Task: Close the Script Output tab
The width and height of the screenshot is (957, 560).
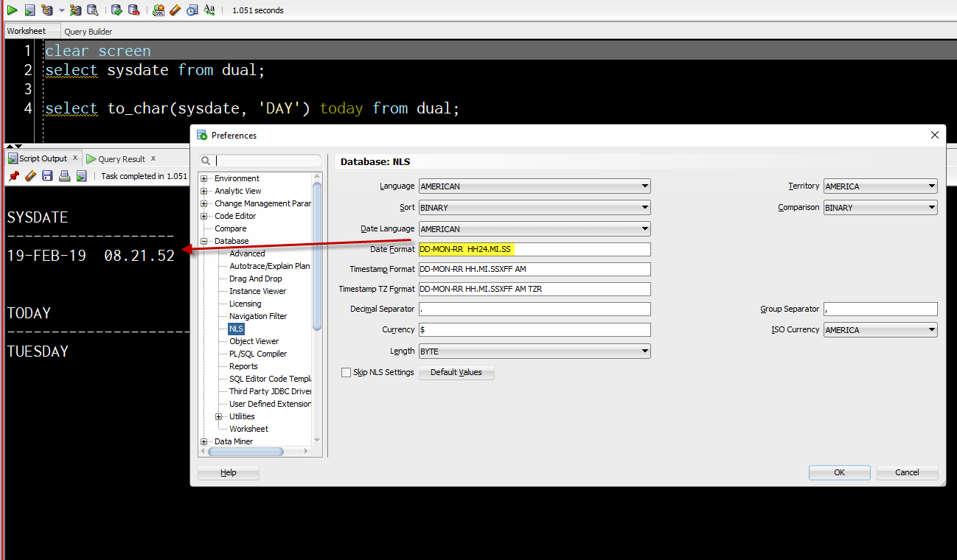Action: click(75, 158)
